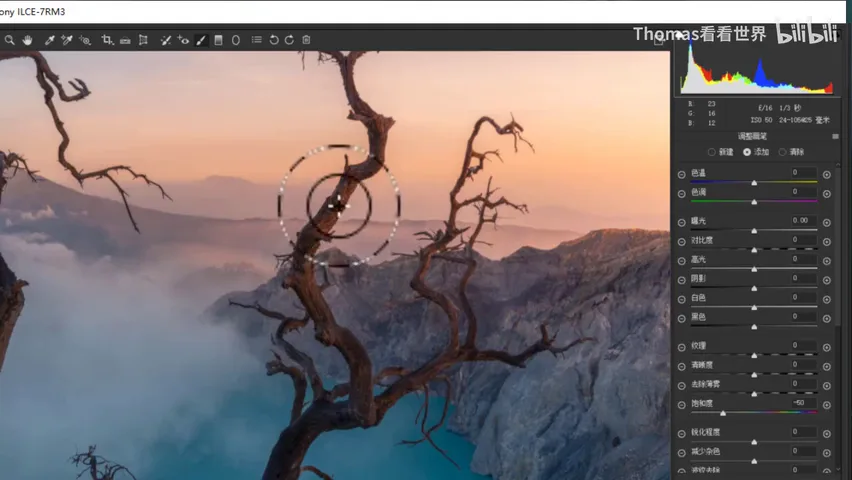Increase 高光 with its plus button
This screenshot has width=852, height=480.
[826, 261]
